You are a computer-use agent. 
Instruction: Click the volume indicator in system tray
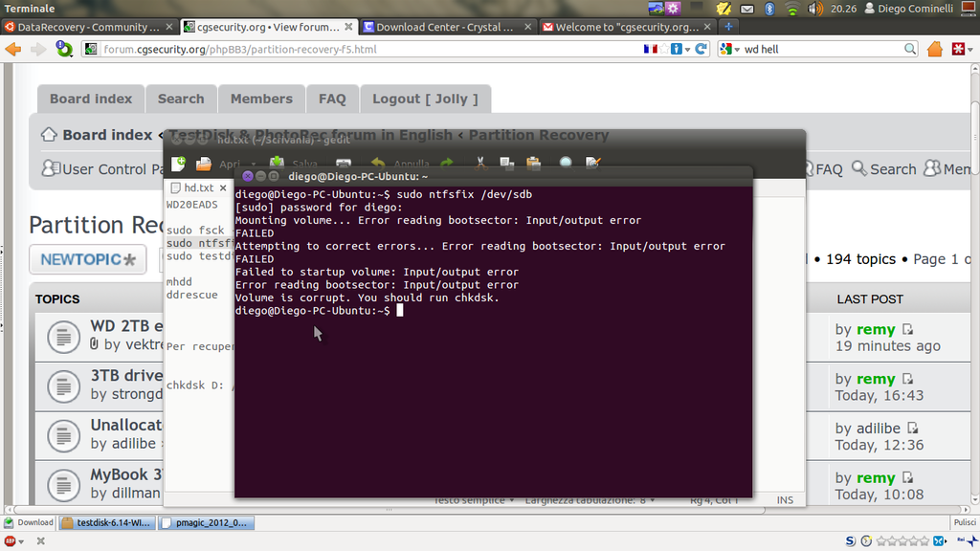point(815,9)
